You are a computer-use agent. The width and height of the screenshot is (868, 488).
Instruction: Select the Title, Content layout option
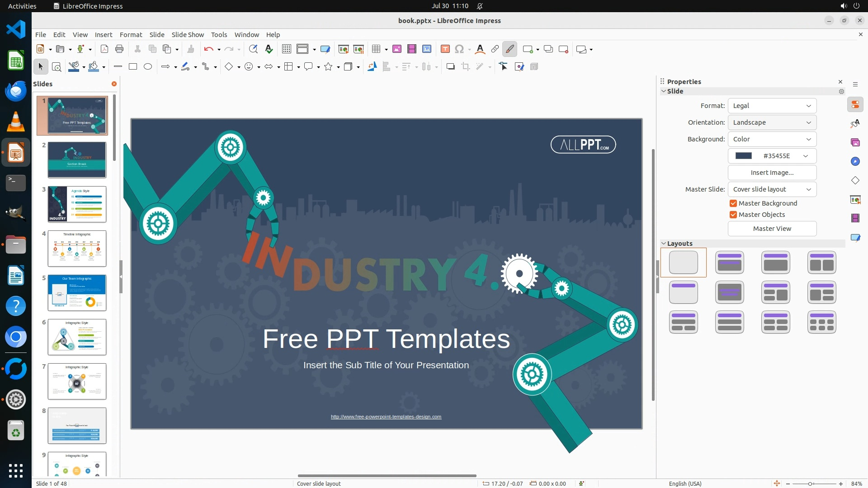[x=775, y=263]
